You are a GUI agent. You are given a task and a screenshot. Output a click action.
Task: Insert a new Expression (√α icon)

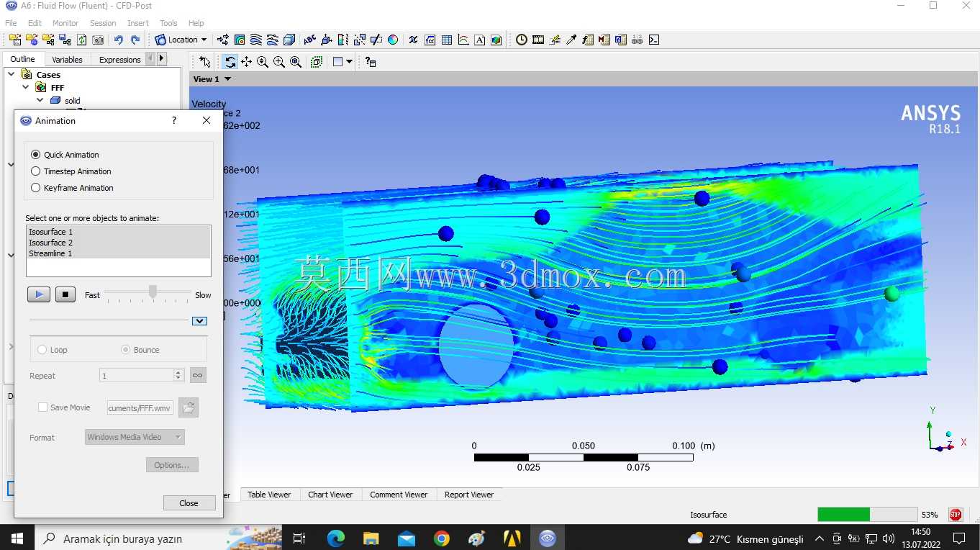point(430,40)
